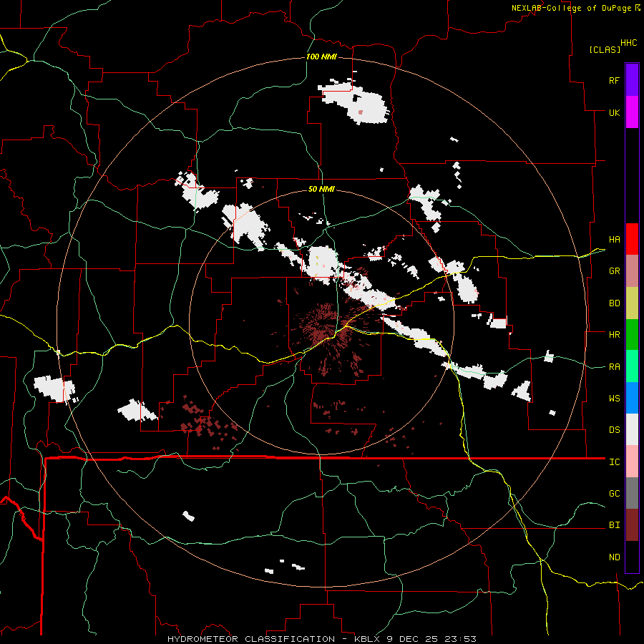The height and width of the screenshot is (644, 644).
Task: Click the RA legend label text
Action: point(614,367)
